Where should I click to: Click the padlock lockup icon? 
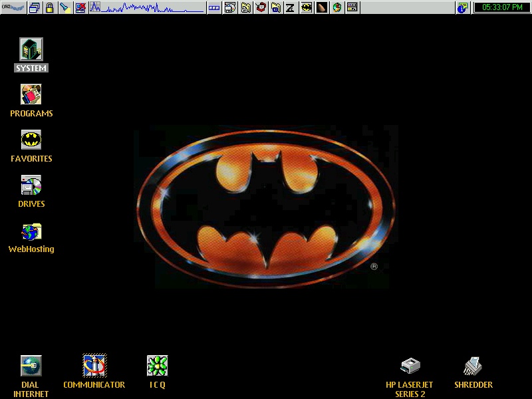[49, 7]
